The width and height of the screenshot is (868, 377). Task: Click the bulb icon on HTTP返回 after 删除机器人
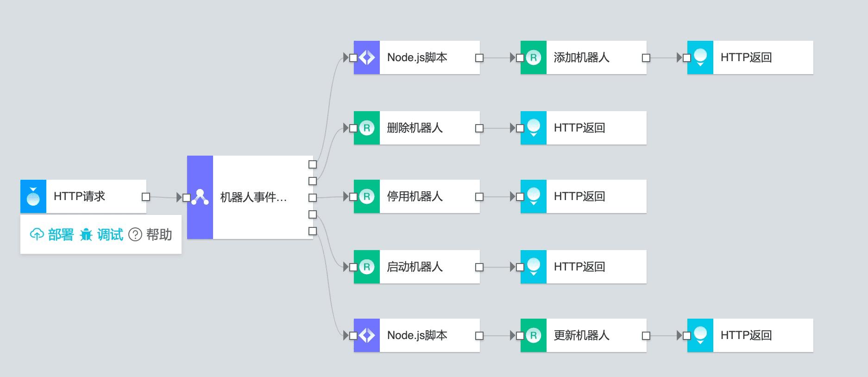point(534,128)
